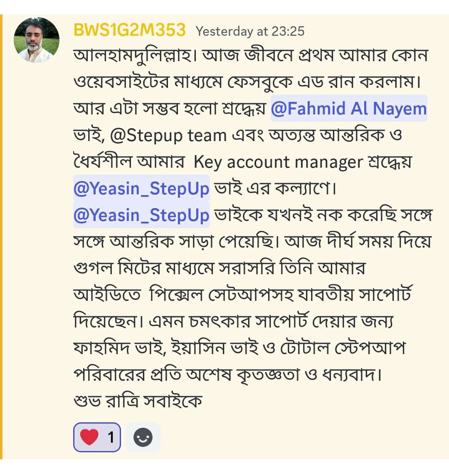Click the word 'পিক্সেল' in the message
Viewport: 449px width, 476px height.
point(176,295)
